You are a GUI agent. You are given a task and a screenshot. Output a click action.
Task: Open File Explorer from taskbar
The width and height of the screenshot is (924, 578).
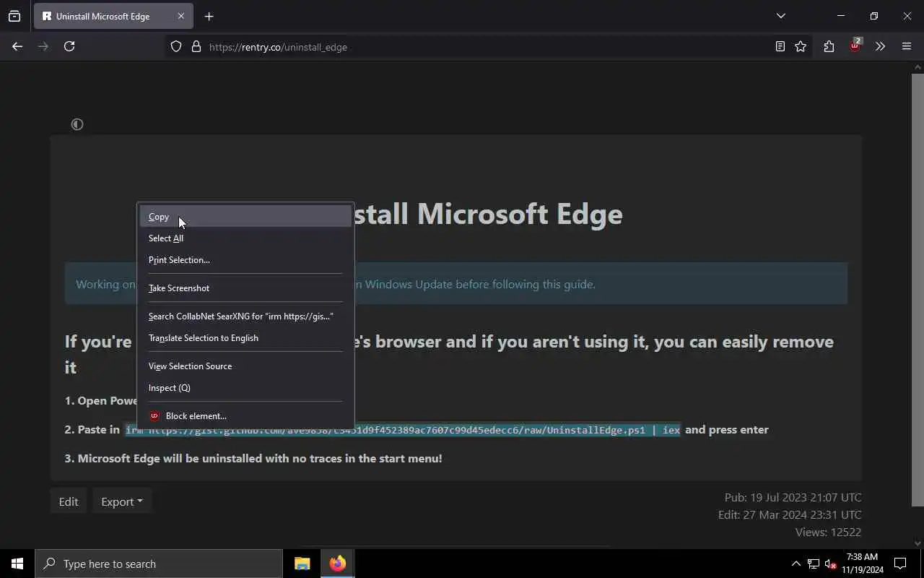click(x=302, y=564)
